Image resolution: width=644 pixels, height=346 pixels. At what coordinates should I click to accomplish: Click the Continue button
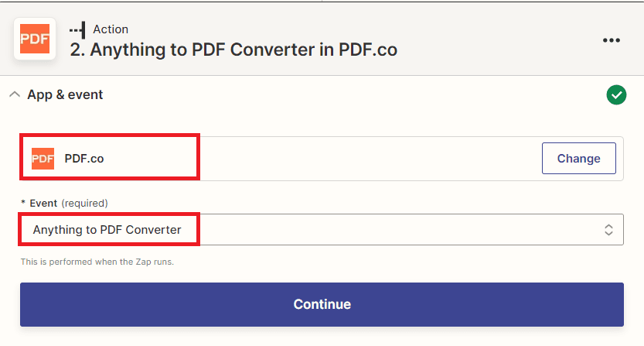(x=322, y=304)
